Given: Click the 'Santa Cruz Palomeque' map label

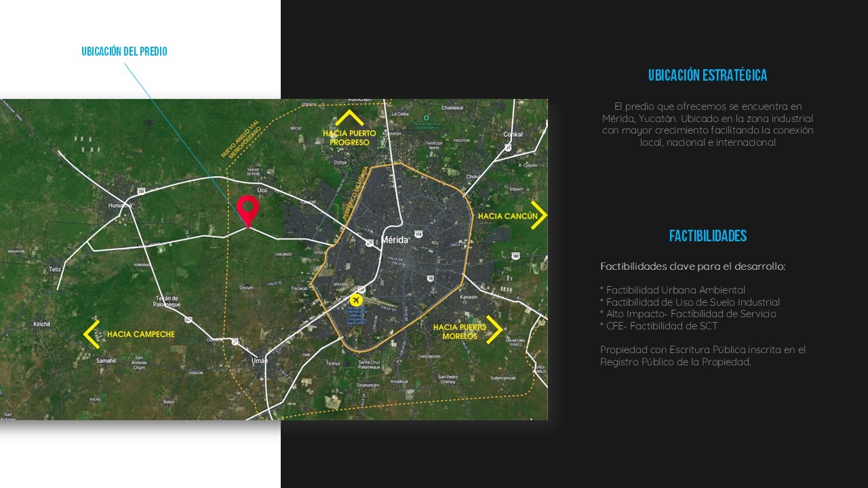Looking at the screenshot, I should [x=369, y=365].
